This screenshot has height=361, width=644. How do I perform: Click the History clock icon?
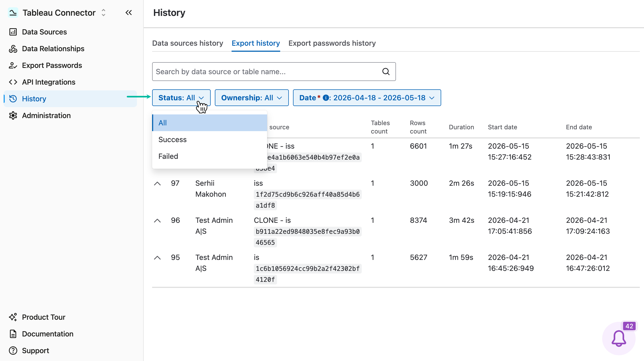[13, 99]
